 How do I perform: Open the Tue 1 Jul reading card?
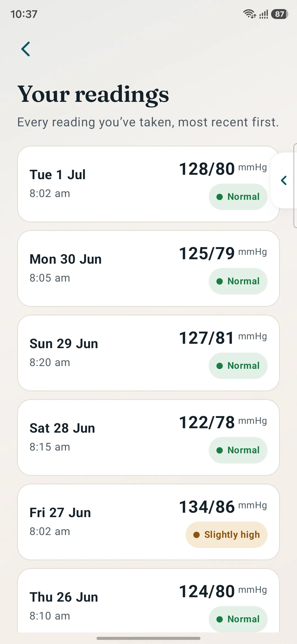coord(148,184)
